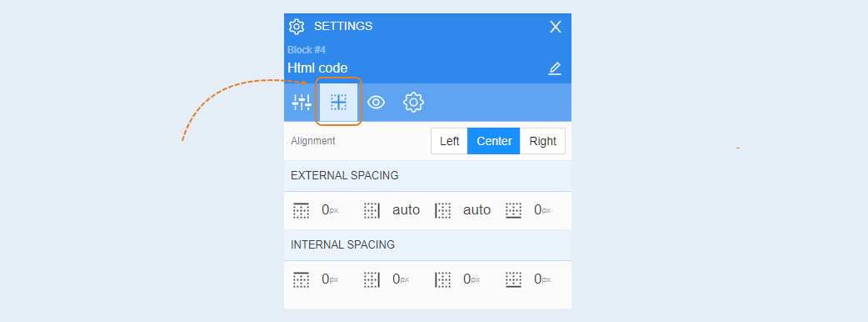Image resolution: width=868 pixels, height=322 pixels.
Task: Click external top margin icon
Action: [x=302, y=210]
